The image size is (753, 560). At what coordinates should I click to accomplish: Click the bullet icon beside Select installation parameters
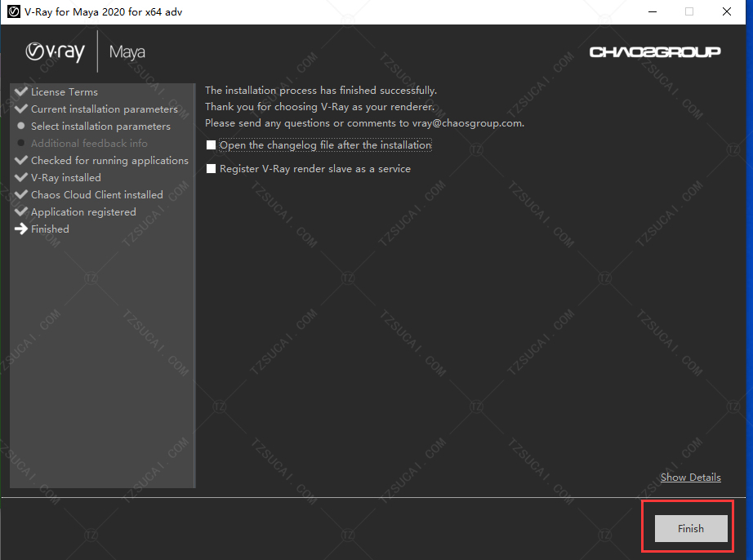[21, 126]
